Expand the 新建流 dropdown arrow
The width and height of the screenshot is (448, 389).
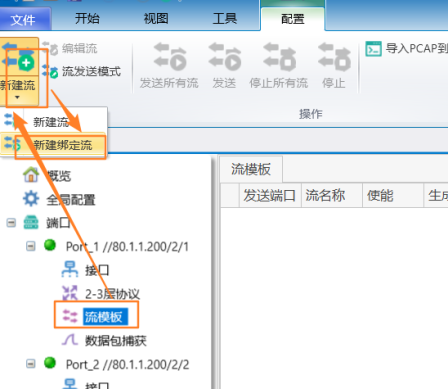(x=17, y=97)
